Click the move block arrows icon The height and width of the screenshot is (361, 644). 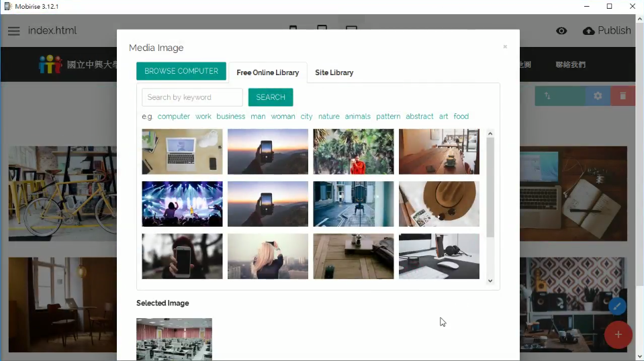click(547, 96)
